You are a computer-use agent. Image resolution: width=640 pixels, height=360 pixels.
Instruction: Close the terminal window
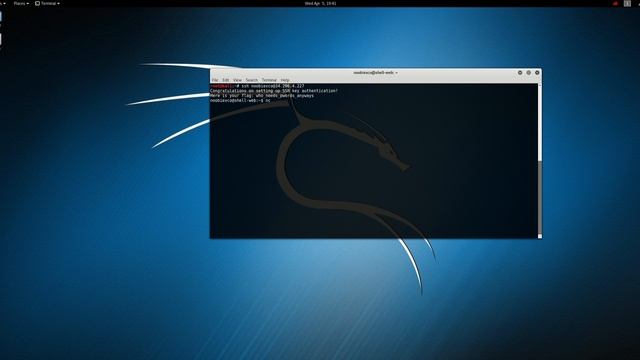(x=537, y=73)
